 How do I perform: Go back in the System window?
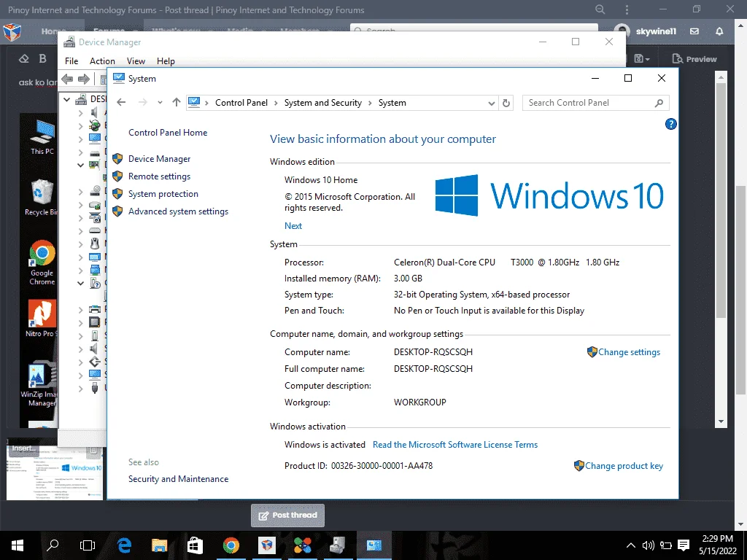point(121,102)
